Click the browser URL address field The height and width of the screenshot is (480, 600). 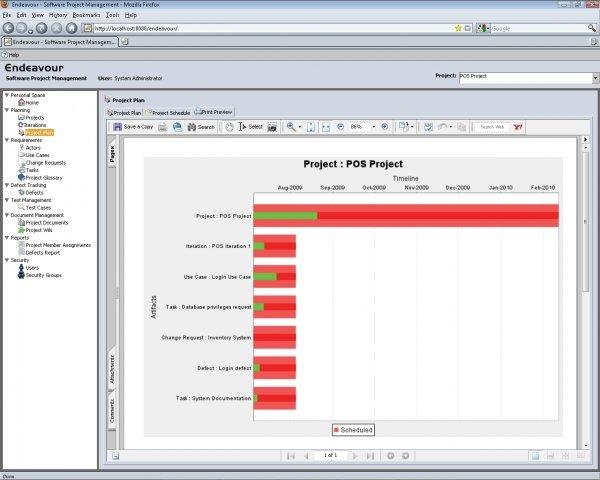pyautogui.click(x=272, y=28)
